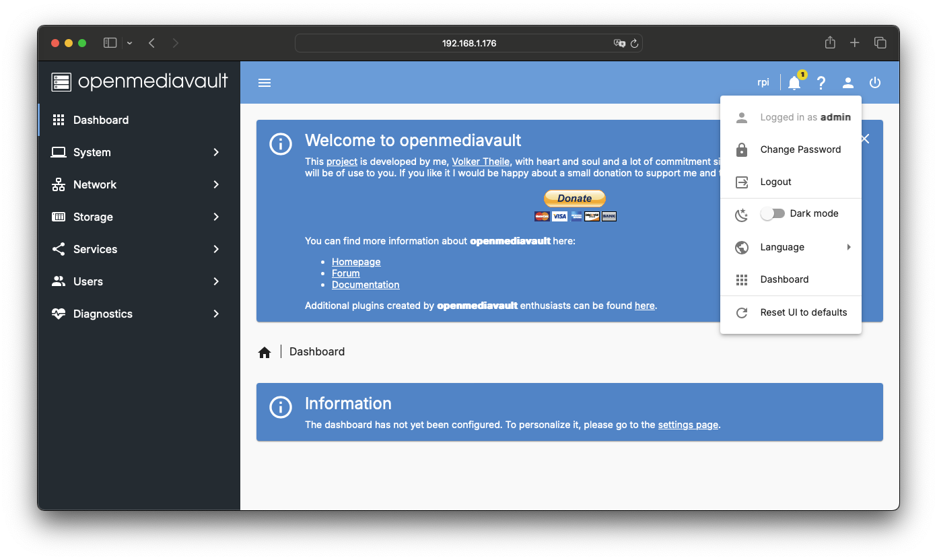Click the help question mark icon
937x560 pixels.
click(821, 83)
